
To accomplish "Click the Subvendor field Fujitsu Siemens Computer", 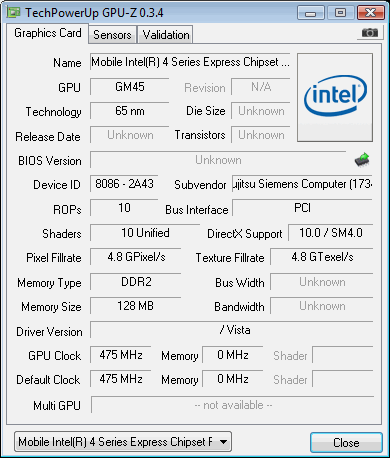I will tap(302, 184).
